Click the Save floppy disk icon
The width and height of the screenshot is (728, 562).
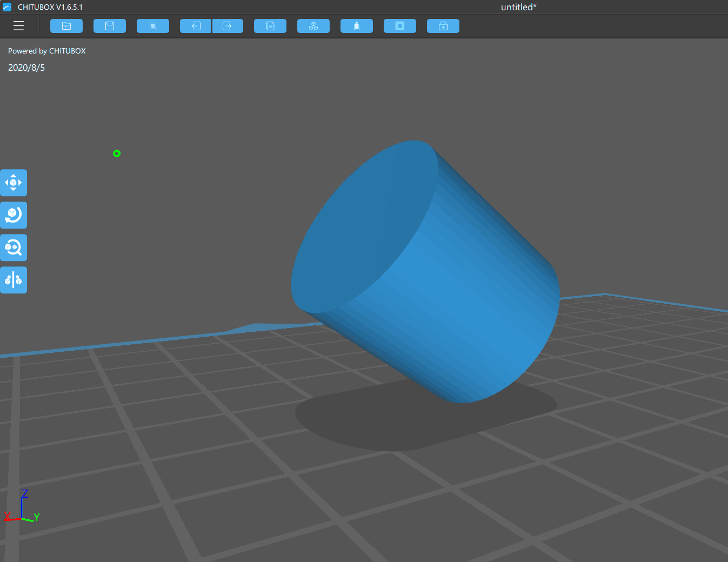pos(110,26)
